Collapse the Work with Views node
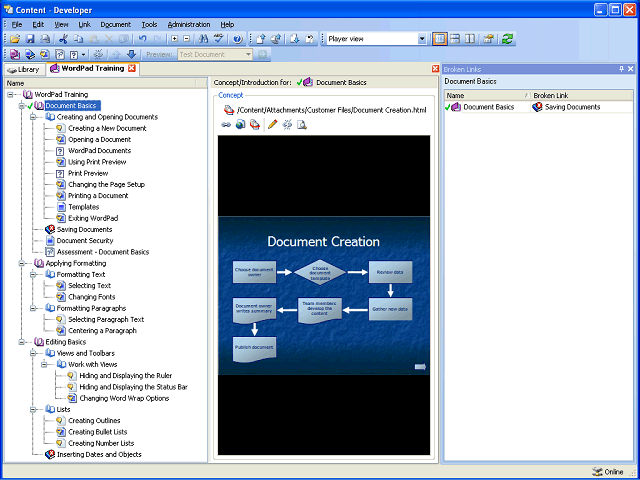This screenshot has width=640, height=480. (45, 364)
